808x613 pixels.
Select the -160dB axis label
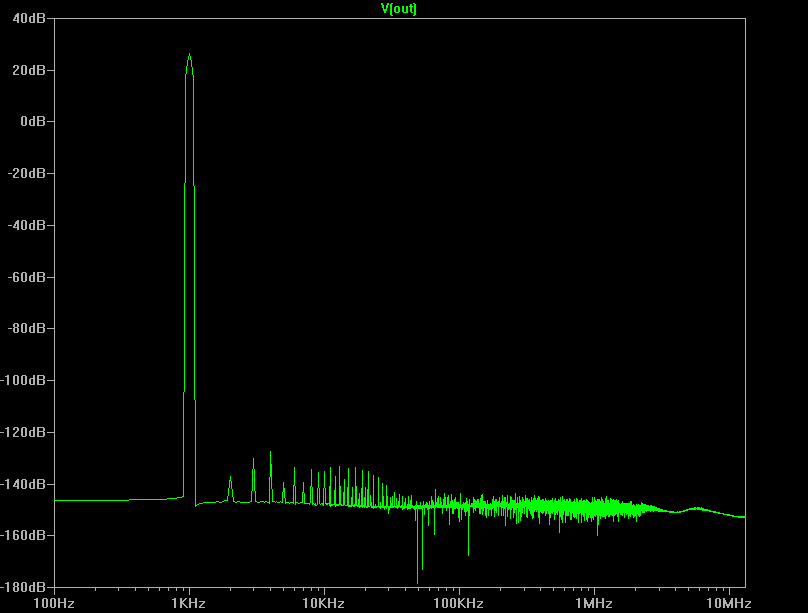point(23,535)
